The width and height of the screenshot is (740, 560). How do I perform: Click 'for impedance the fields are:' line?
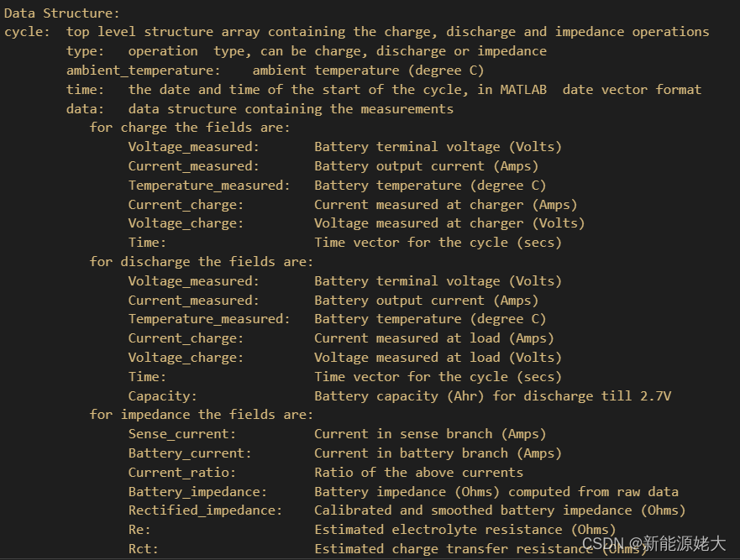pos(202,415)
